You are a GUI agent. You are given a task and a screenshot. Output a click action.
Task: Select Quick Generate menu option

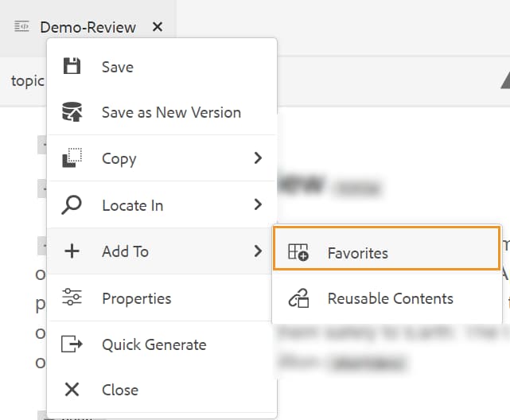tap(154, 344)
